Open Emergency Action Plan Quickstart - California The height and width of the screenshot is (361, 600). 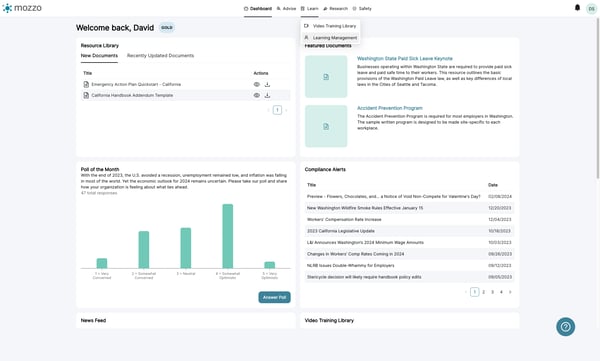(136, 84)
